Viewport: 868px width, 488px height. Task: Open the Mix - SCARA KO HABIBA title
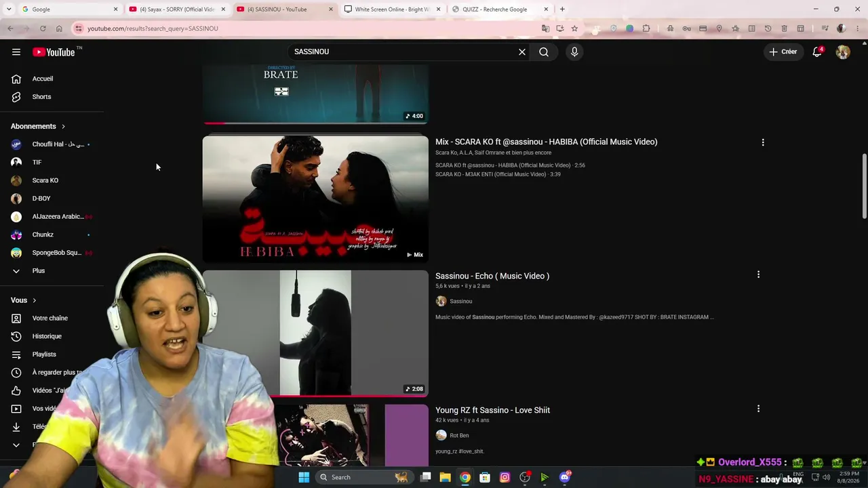pyautogui.click(x=546, y=142)
